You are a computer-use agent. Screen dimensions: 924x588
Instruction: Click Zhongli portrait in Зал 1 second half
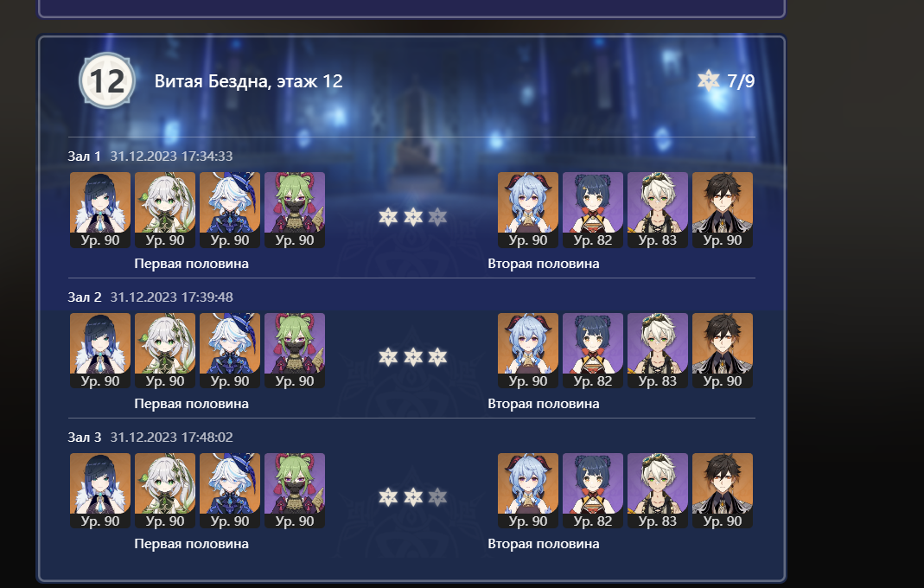[x=723, y=210]
